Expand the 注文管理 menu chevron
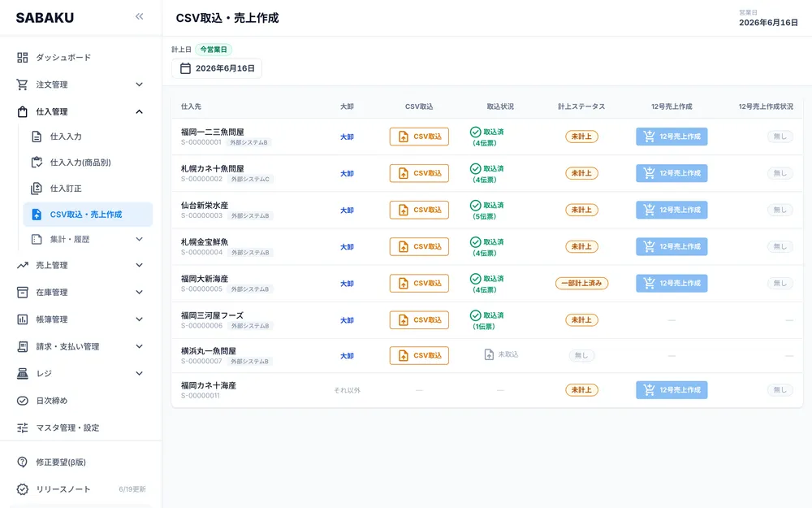This screenshot has height=508, width=812. point(140,85)
